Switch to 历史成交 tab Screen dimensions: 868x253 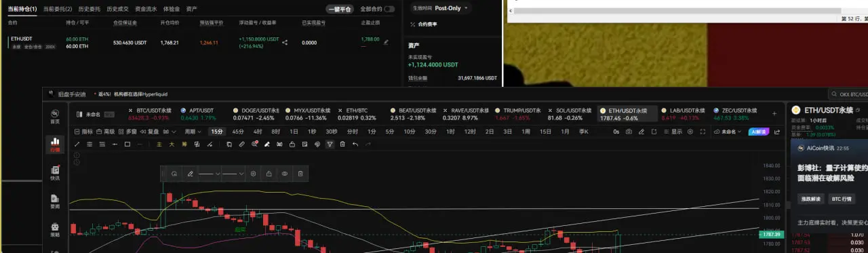118,9
